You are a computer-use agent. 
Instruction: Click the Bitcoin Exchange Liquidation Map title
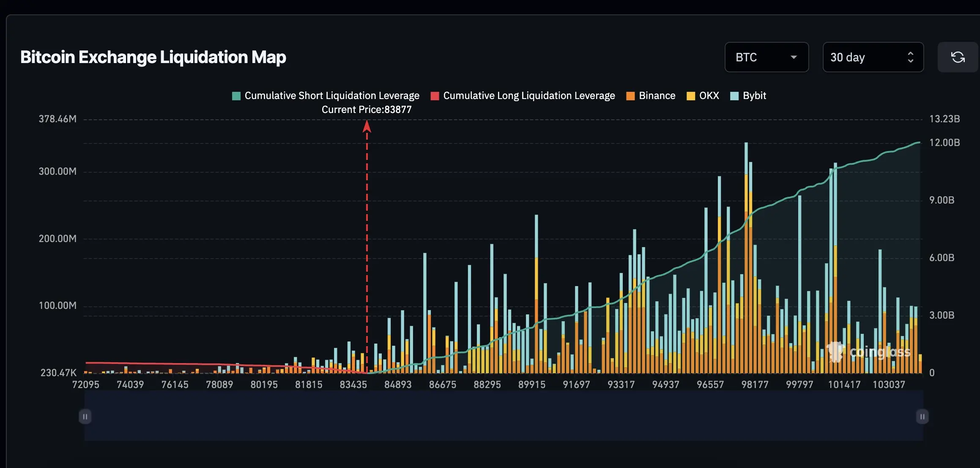[x=153, y=57]
